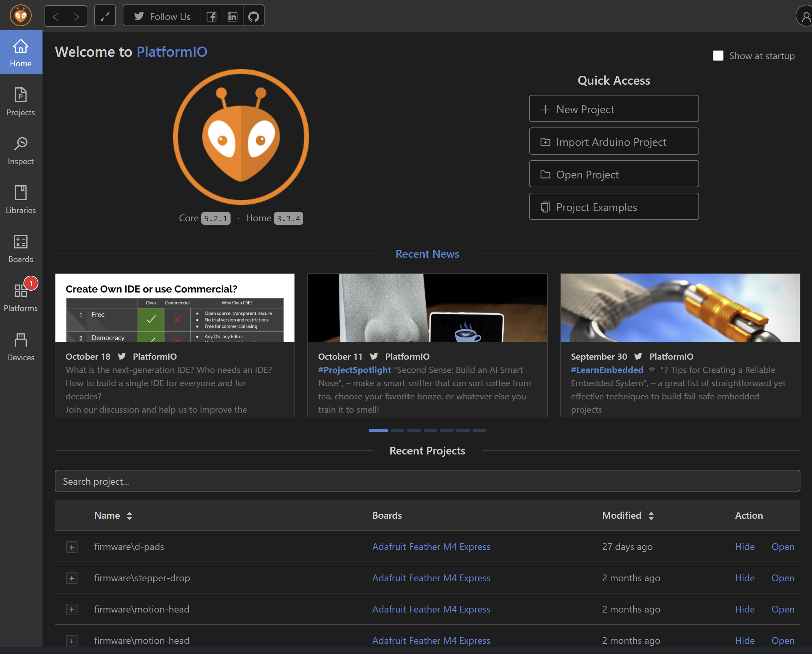Viewport: 812px width, 654px height.
Task: Open Platforms in the sidebar
Action: click(21, 298)
